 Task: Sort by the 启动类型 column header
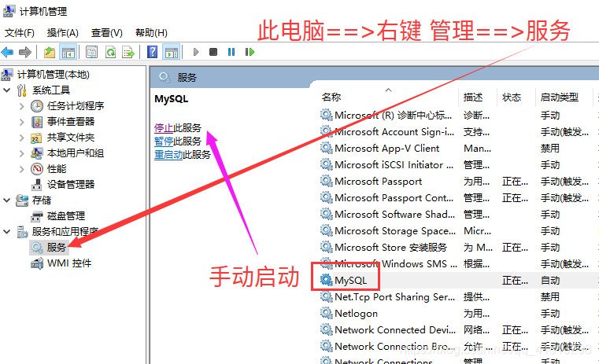pos(560,97)
